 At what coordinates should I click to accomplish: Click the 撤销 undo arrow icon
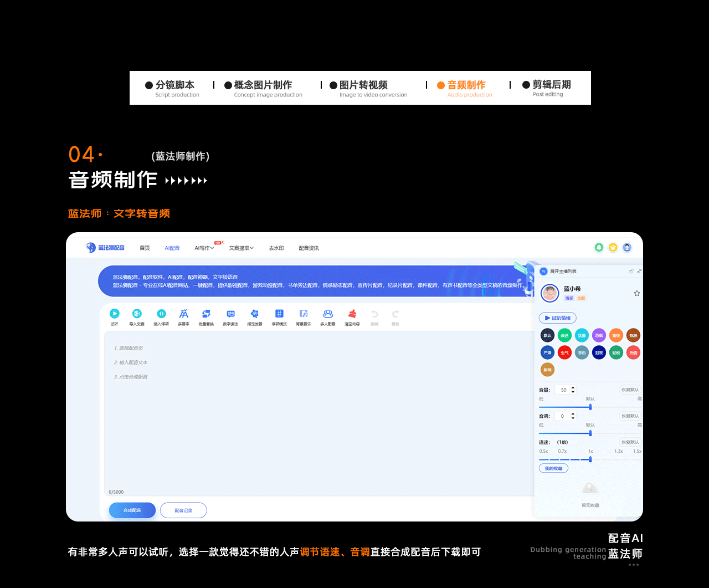[x=374, y=314]
